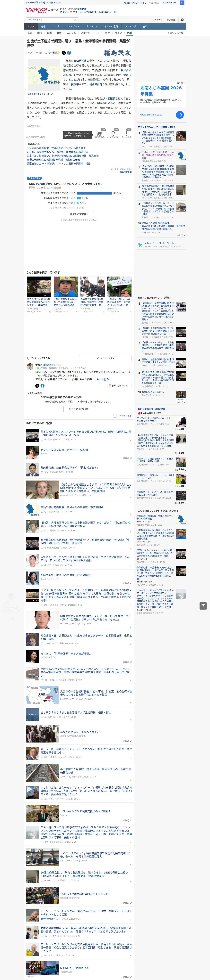This screenshot has width=210, height=980.
Task: Share the article on Facebook
Action: coord(69,53)
